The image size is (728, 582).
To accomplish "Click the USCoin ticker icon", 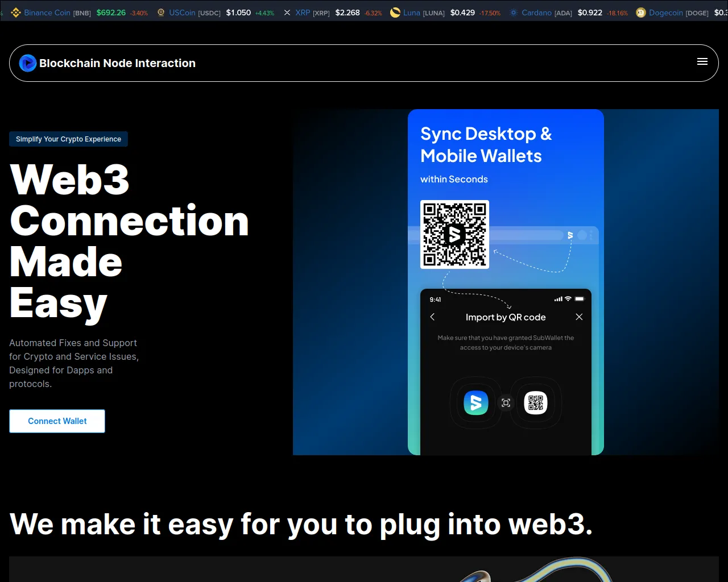I will point(161,13).
